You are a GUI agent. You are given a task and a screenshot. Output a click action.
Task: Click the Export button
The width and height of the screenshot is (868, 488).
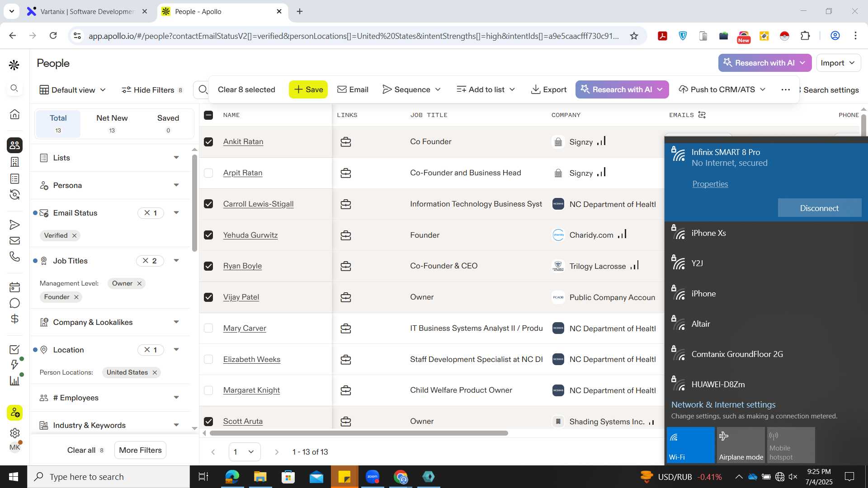pos(549,89)
